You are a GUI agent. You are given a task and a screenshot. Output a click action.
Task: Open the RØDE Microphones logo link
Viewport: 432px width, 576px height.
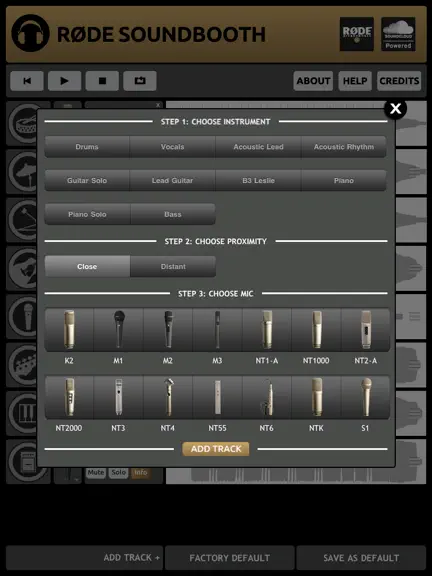pos(357,34)
